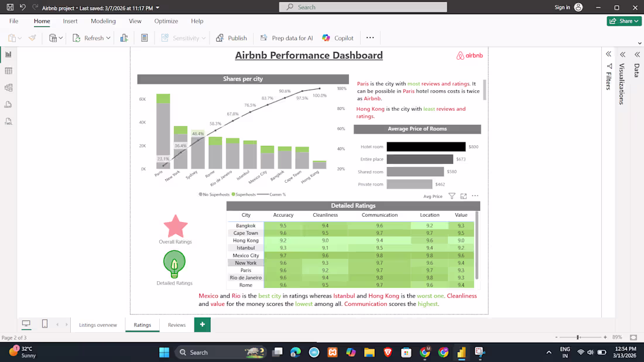Click the Overall Ratings star icon

coord(176,226)
